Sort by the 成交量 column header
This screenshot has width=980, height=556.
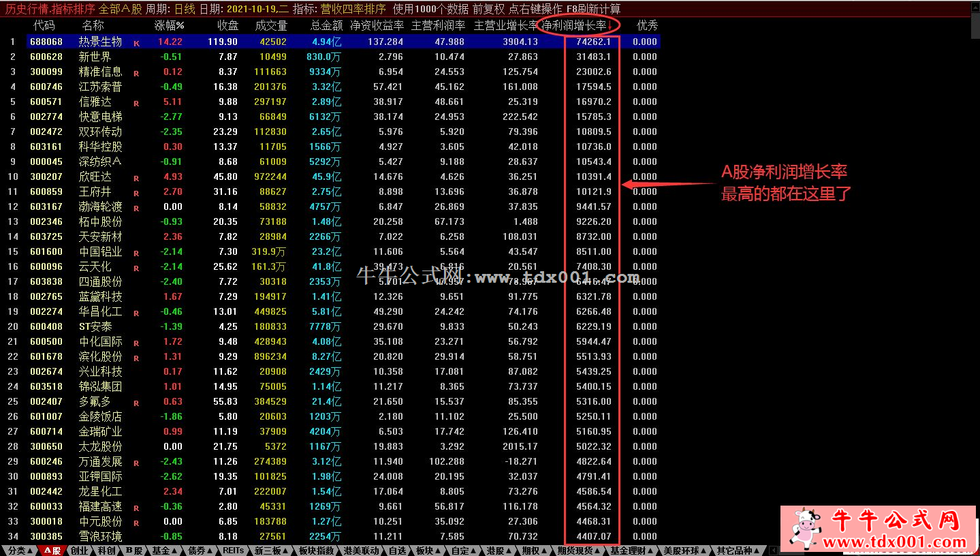click(271, 26)
